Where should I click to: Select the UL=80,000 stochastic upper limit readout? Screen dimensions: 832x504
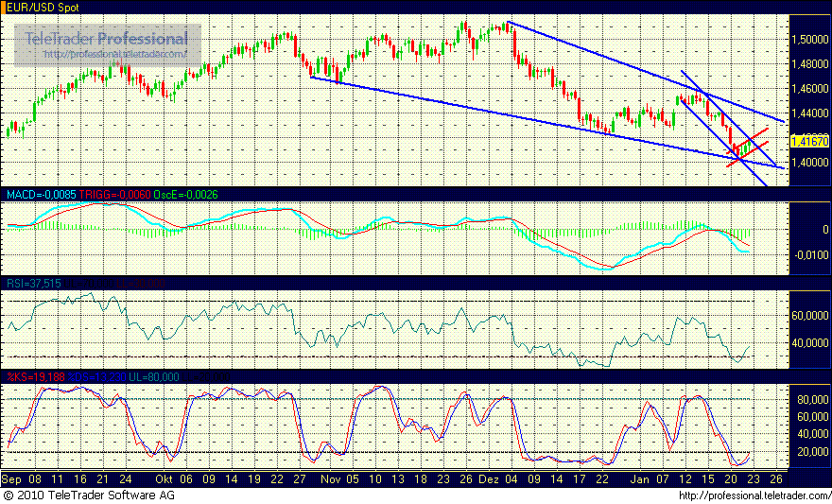coord(154,377)
